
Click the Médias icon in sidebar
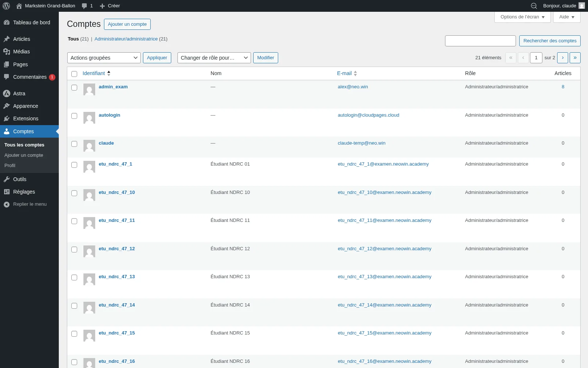7,52
